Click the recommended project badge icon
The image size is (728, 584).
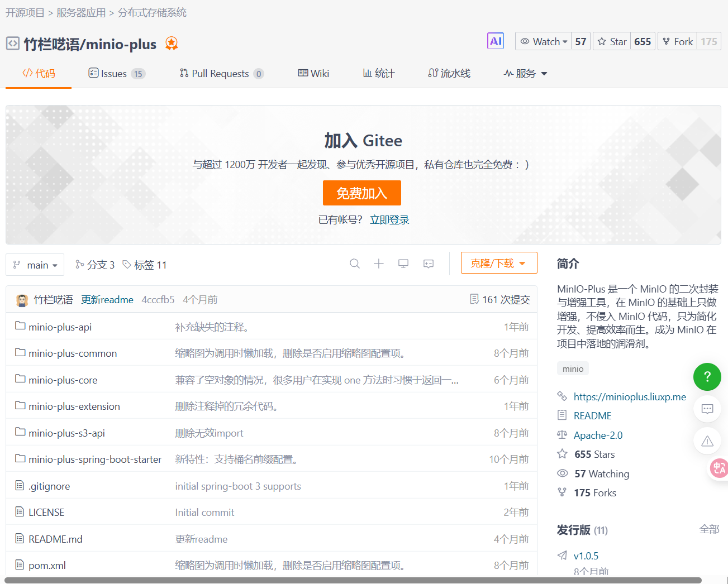coord(172,44)
